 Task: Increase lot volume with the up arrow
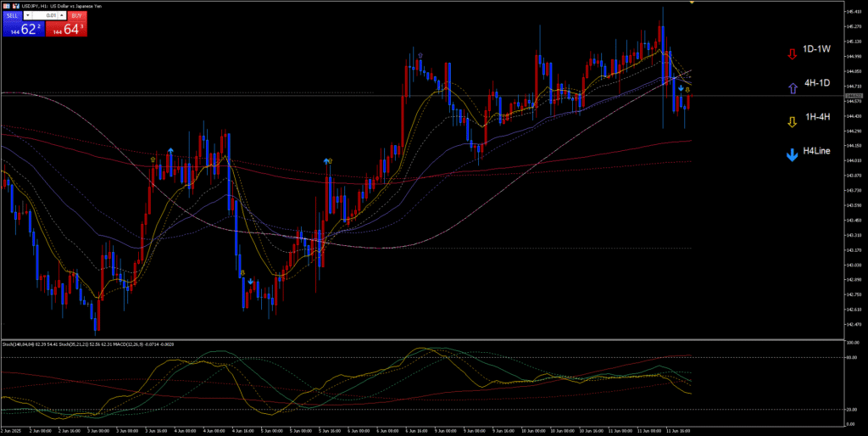click(63, 15)
